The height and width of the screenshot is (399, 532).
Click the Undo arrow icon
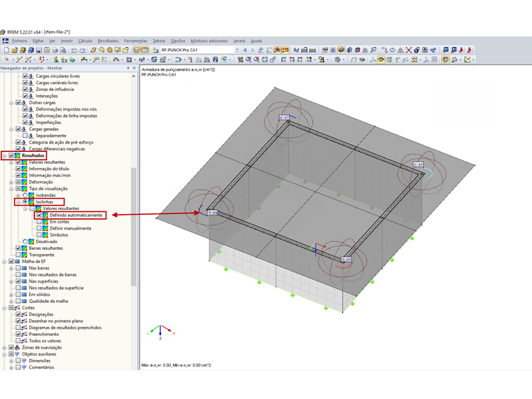(74, 50)
